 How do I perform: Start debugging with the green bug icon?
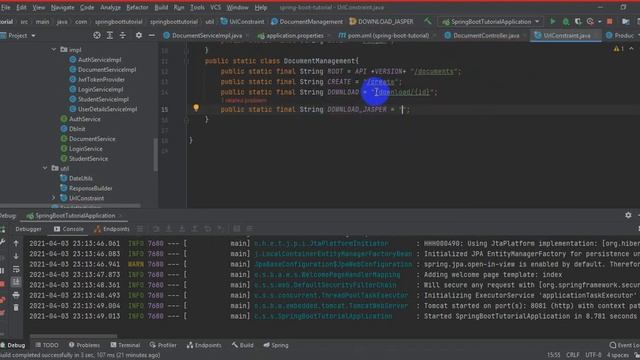coord(566,21)
